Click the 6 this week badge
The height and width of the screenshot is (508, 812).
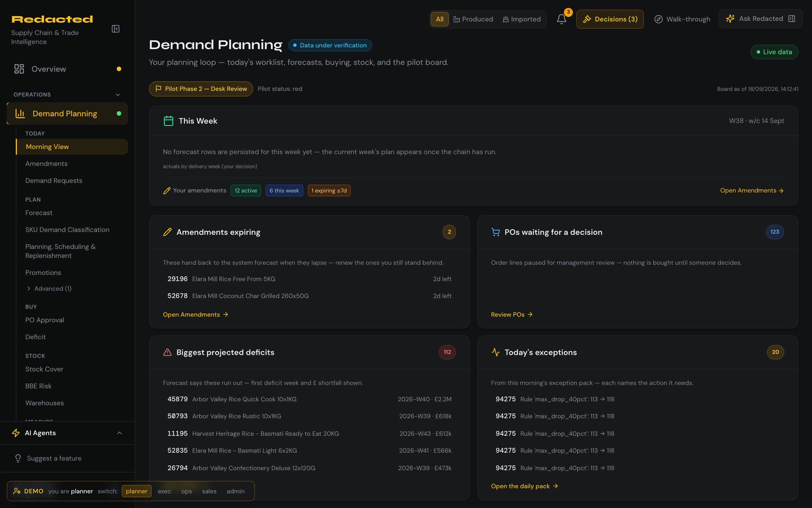pos(284,191)
